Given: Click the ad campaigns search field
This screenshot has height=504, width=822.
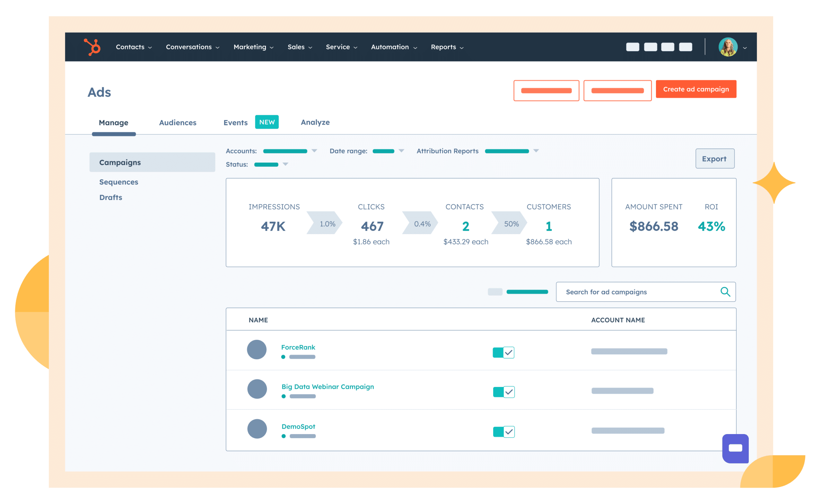Looking at the screenshot, I should coord(634,292).
